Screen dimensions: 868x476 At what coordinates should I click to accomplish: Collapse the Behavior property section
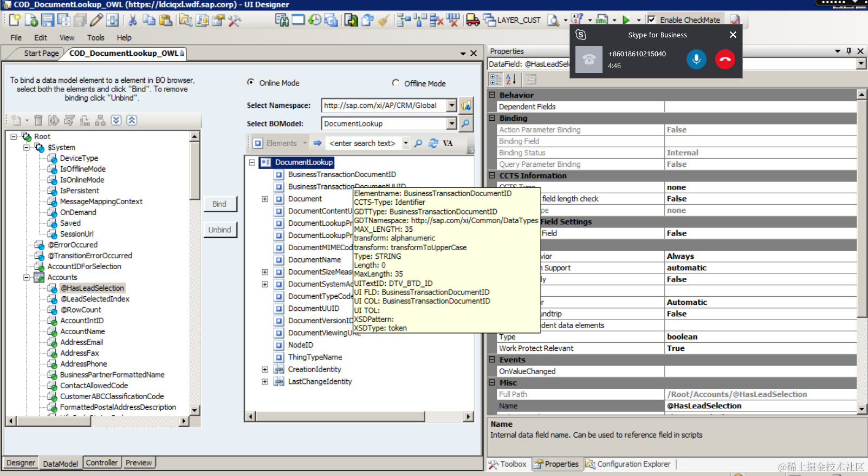[493, 95]
